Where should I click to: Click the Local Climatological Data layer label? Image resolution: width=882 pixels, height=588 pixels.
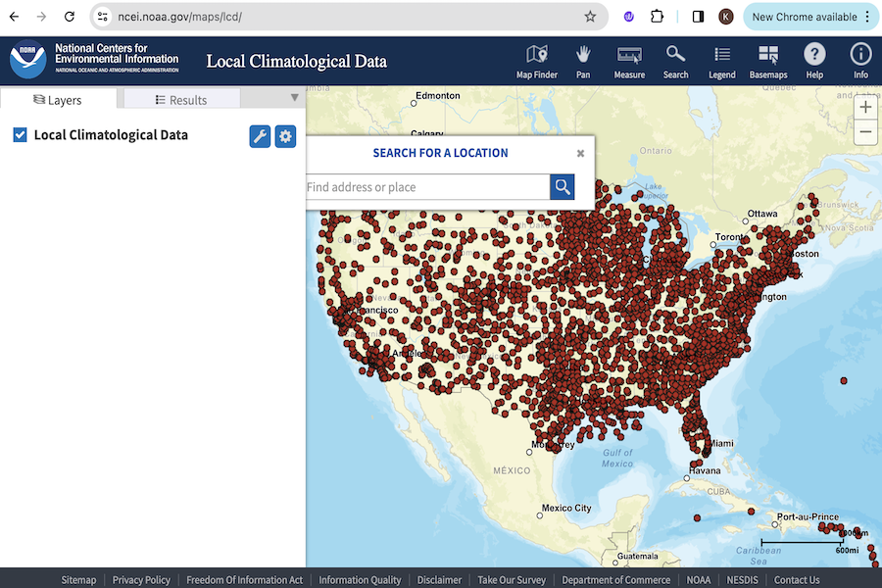pos(111,135)
